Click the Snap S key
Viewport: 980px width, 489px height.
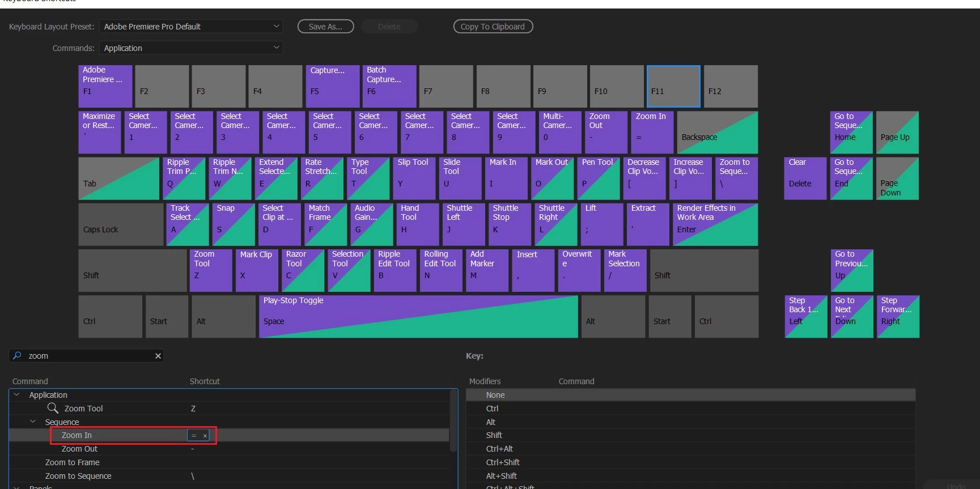click(x=234, y=224)
